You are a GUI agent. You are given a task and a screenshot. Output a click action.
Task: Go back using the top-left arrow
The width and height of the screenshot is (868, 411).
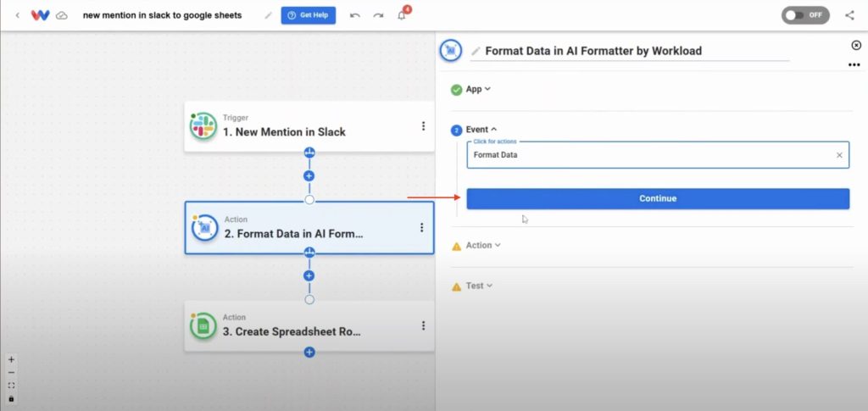pyautogui.click(x=18, y=15)
